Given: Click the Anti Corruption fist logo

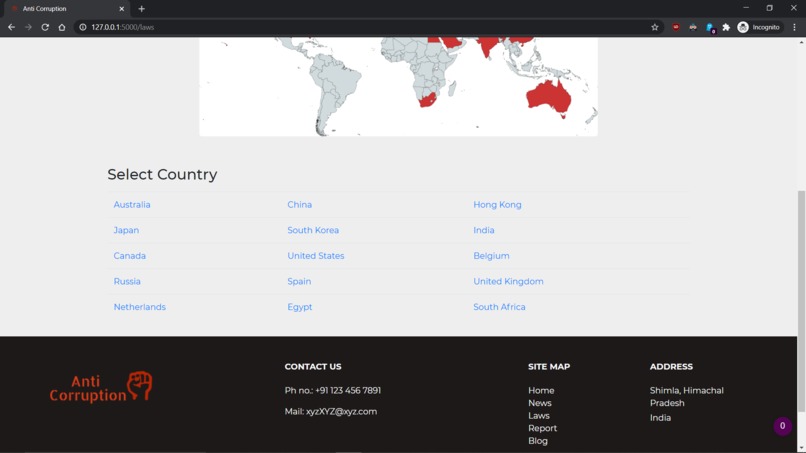Looking at the screenshot, I should point(101,387).
